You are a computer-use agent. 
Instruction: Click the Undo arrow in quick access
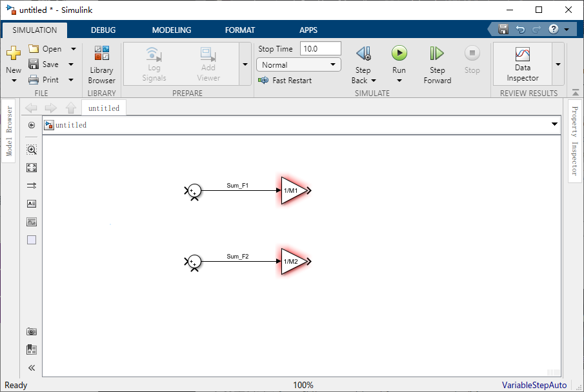(x=520, y=30)
